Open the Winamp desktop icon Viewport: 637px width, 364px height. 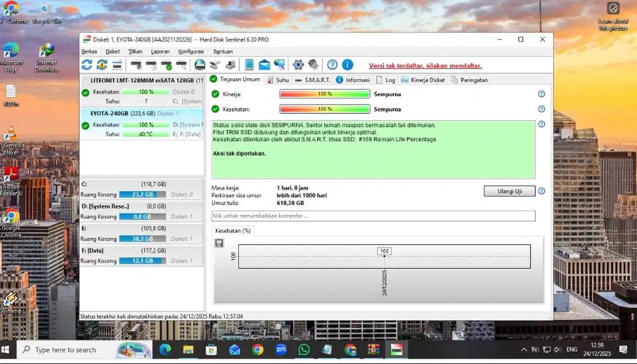click(x=11, y=303)
